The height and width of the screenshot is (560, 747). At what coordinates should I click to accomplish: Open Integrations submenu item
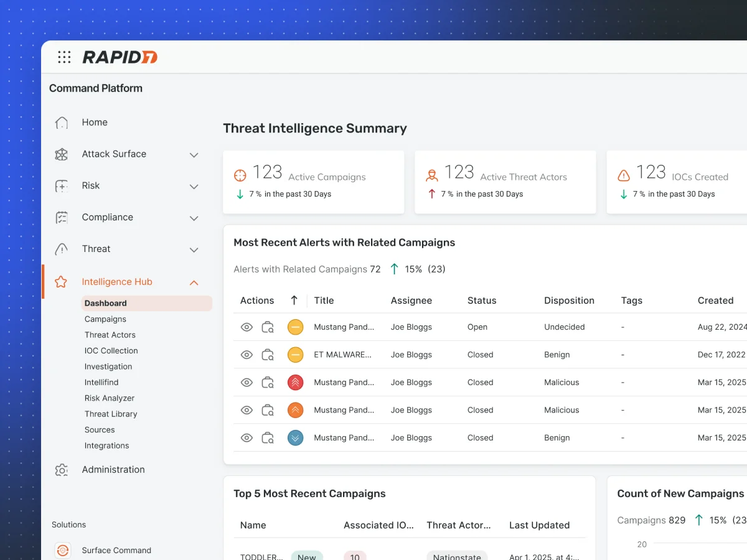107,446
